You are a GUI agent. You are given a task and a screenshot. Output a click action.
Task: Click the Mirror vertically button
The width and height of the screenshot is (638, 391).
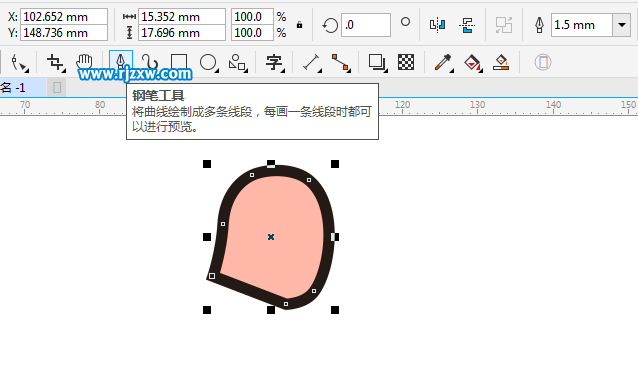[467, 25]
